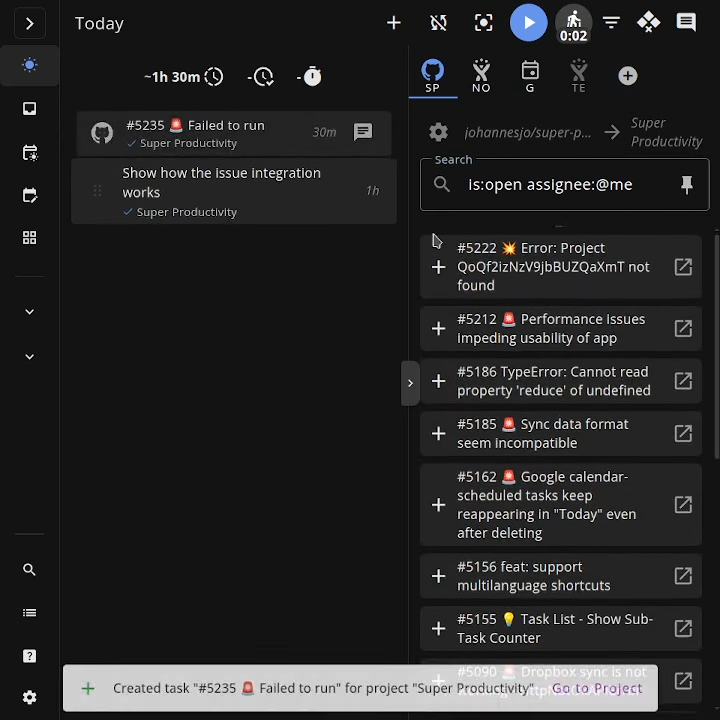Open the filter lines icon in header

point(611,22)
